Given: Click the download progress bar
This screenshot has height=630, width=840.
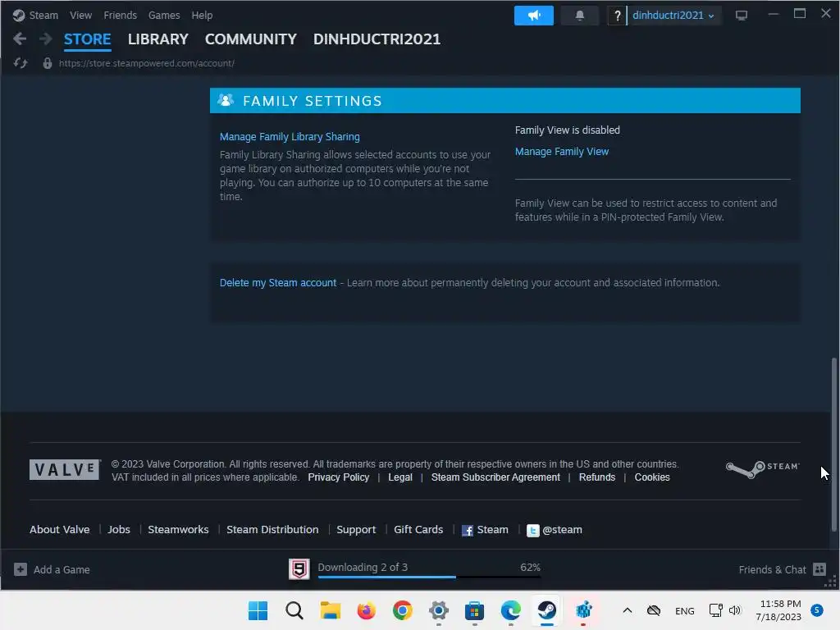Looking at the screenshot, I should (429, 577).
